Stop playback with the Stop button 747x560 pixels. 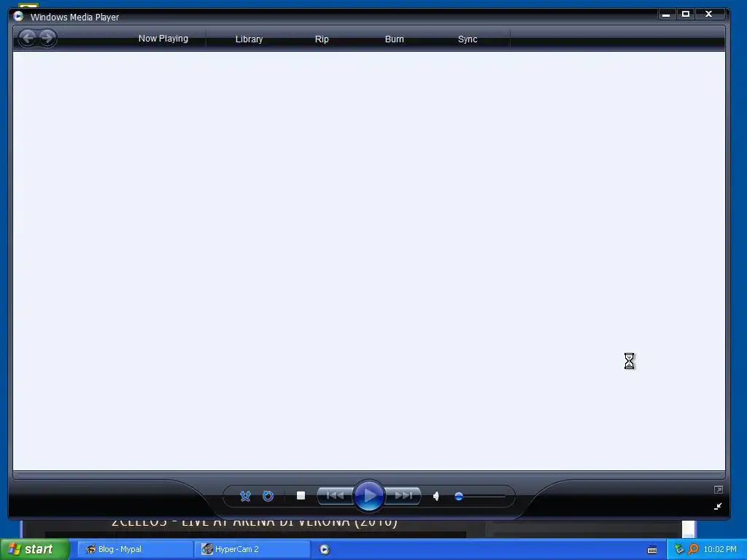point(301,496)
